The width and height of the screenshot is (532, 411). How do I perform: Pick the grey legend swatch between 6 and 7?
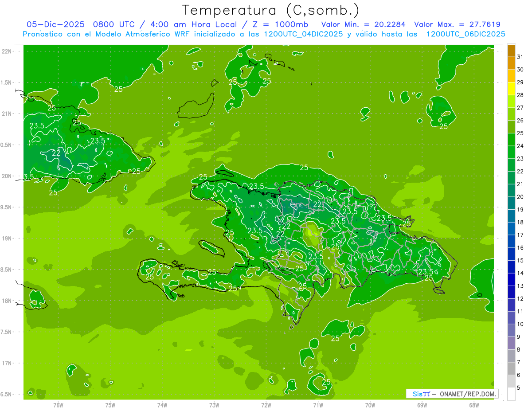(511, 368)
